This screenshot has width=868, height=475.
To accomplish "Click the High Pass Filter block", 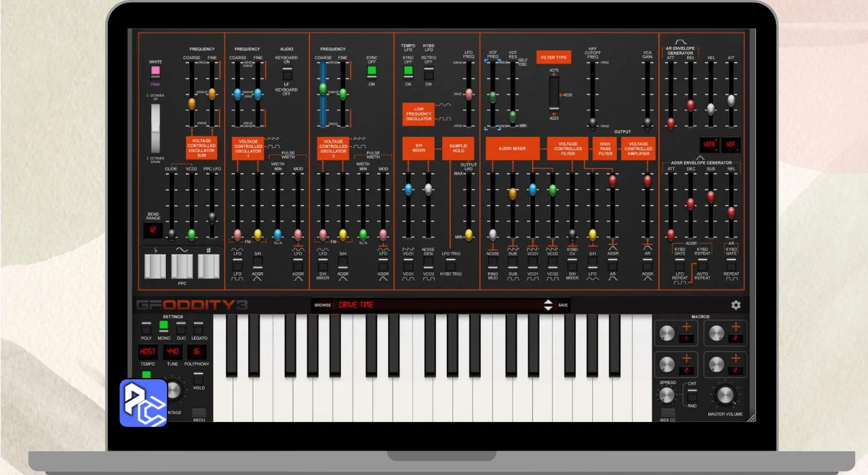I will [605, 149].
